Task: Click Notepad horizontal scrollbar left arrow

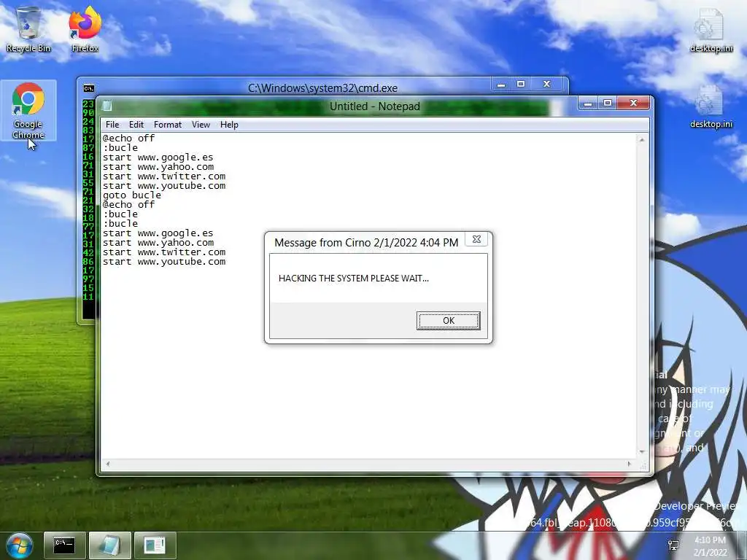Action: (x=108, y=464)
